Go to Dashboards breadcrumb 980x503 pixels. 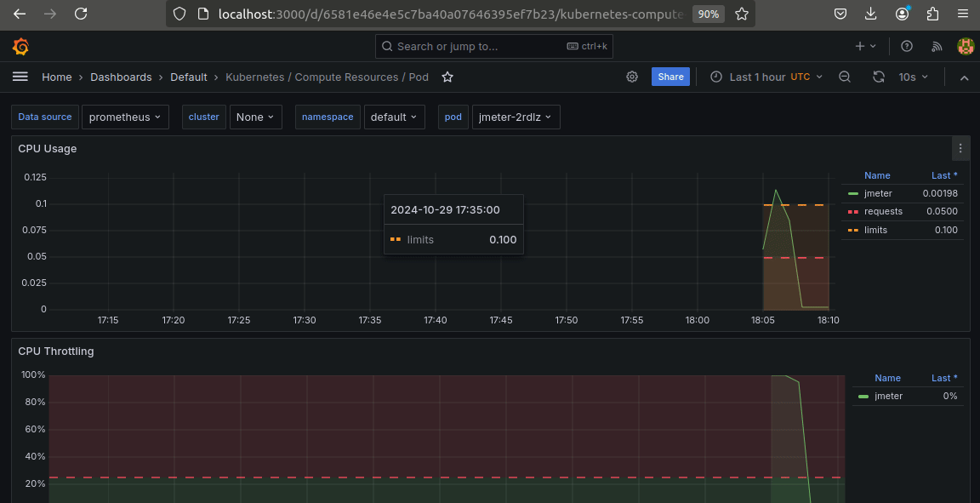coord(121,77)
